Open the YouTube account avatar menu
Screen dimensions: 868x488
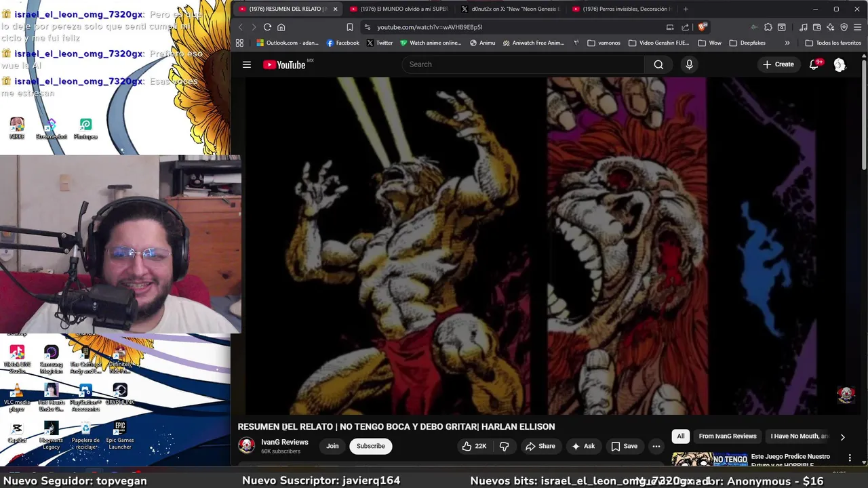(840, 64)
